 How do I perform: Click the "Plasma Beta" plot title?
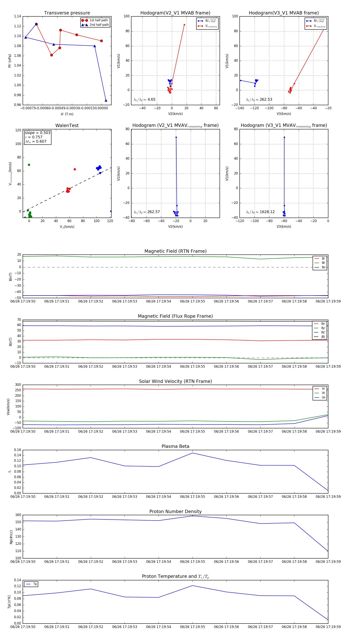point(175,446)
